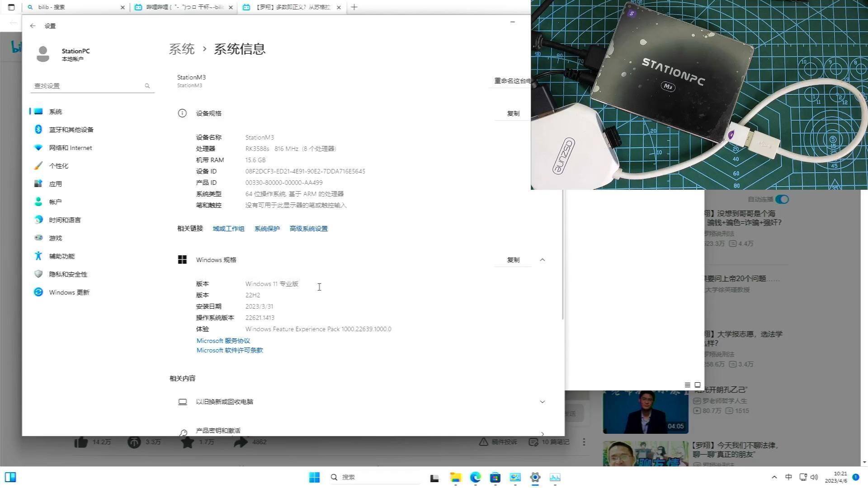Click the 查找设置 search field
The image size is (868, 488).
(92, 86)
